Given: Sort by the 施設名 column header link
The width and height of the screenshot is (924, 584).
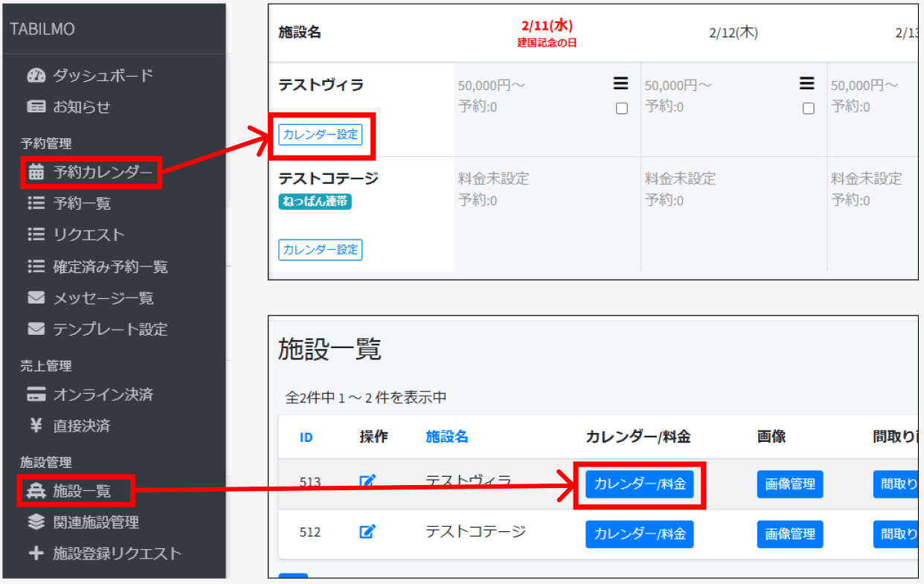Looking at the screenshot, I should click(446, 437).
